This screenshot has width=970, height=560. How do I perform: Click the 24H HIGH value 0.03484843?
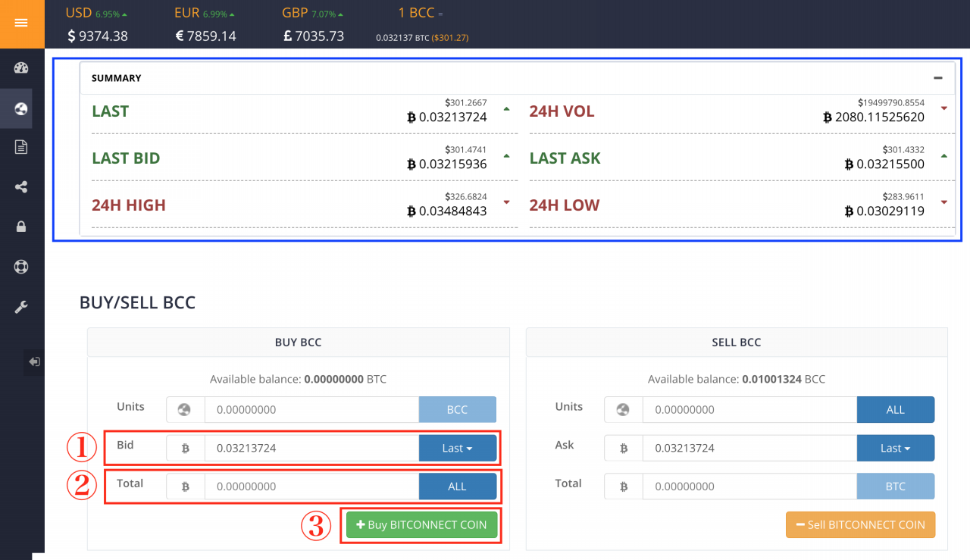click(x=447, y=211)
